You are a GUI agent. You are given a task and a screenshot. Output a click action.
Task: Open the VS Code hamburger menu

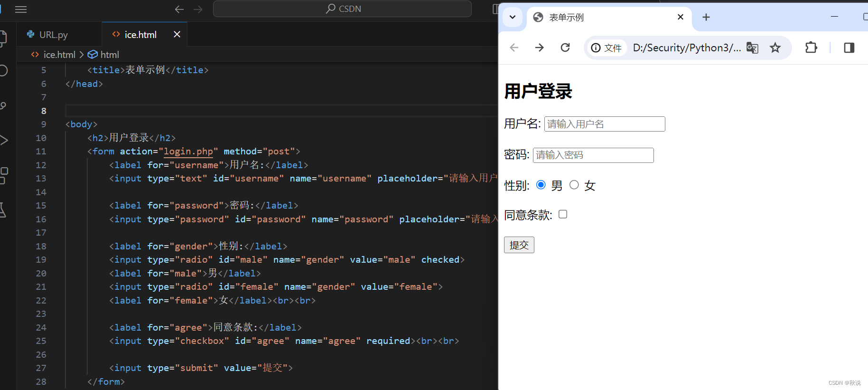point(21,9)
